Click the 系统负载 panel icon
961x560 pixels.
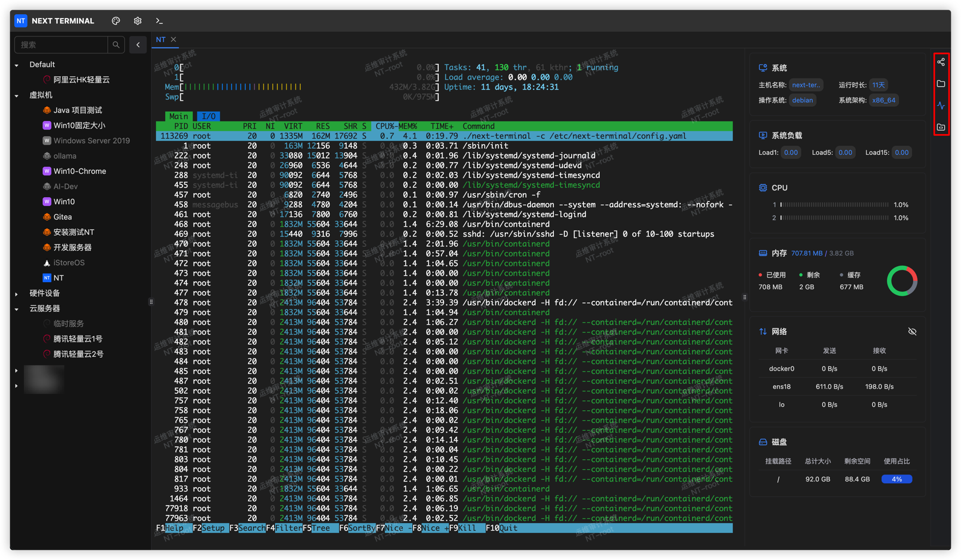tap(763, 136)
